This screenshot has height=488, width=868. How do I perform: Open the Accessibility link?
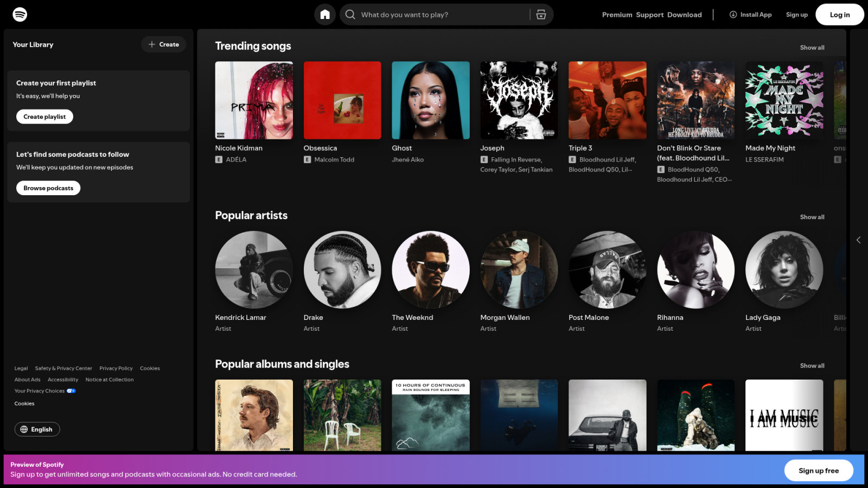coord(63,380)
